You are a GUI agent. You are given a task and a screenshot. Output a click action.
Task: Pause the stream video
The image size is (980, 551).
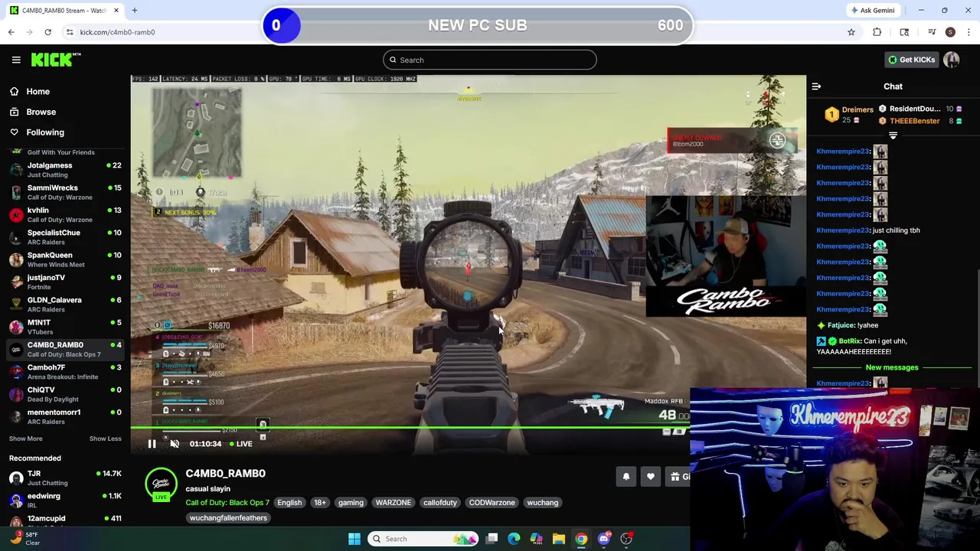point(152,444)
